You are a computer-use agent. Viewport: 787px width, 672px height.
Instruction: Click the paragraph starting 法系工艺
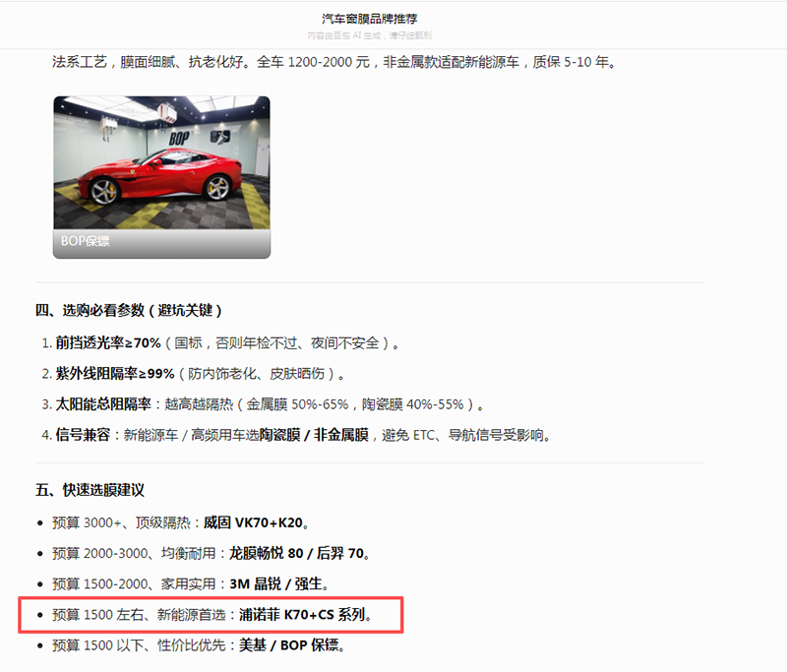pyautogui.click(x=334, y=62)
